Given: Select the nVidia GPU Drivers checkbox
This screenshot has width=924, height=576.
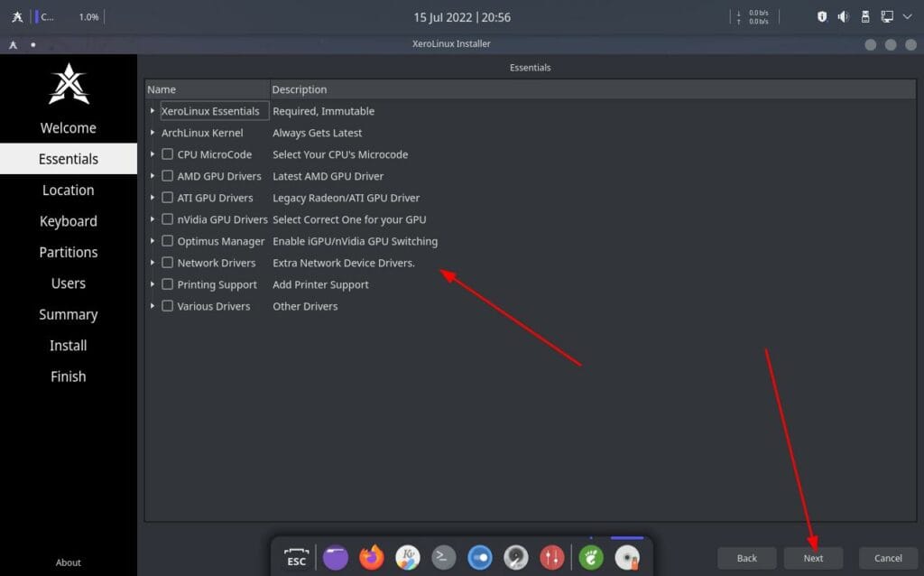Looking at the screenshot, I should coord(167,219).
